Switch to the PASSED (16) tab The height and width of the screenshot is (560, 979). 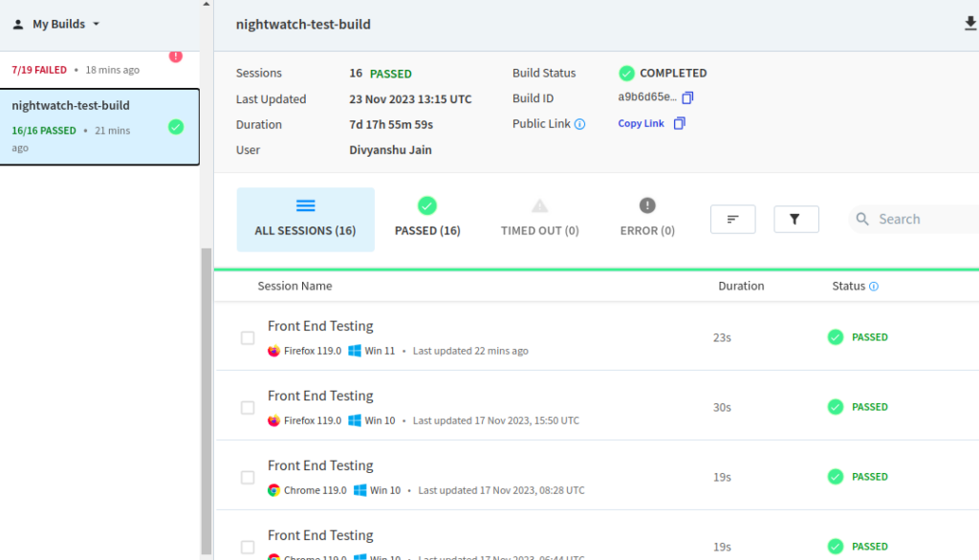[427, 219]
